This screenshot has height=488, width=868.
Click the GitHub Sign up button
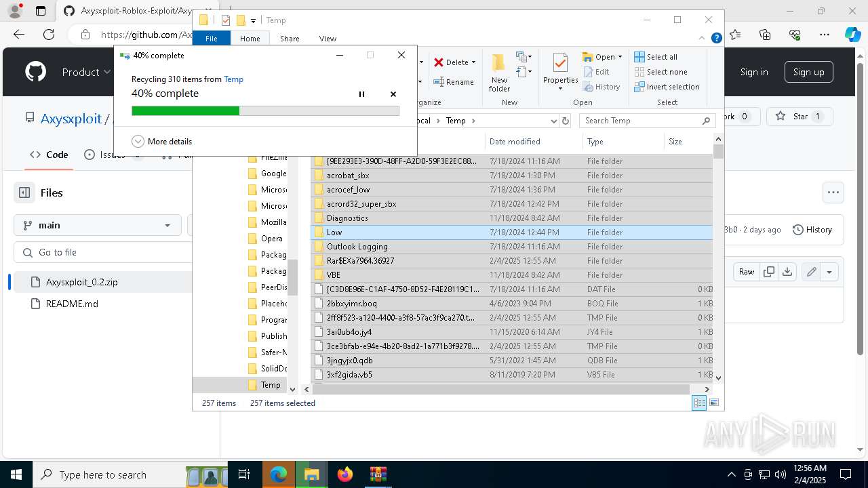pyautogui.click(x=808, y=72)
